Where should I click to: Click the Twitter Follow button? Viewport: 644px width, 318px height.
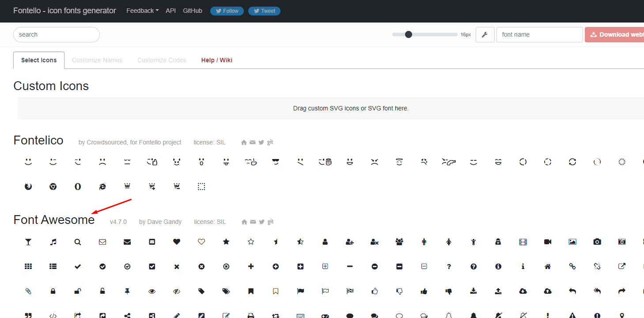[x=227, y=11]
